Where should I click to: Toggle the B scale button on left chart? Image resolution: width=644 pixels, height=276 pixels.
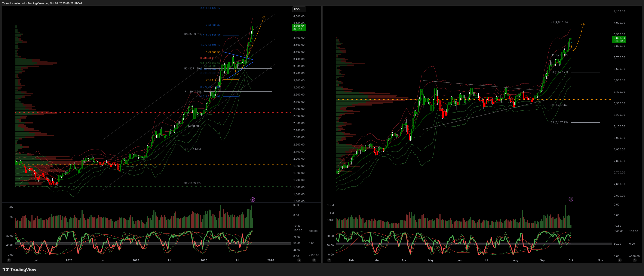[314, 260]
